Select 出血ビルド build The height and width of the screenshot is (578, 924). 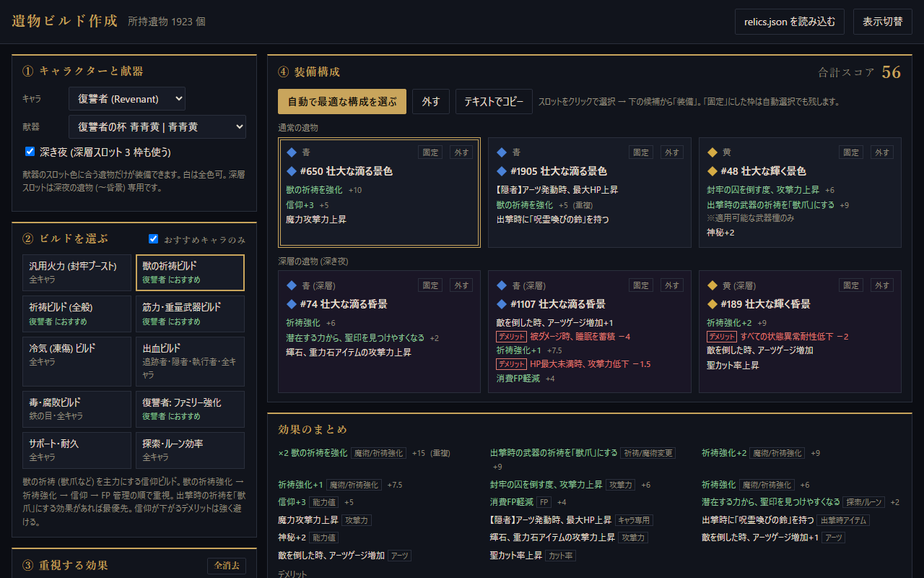[x=190, y=361]
